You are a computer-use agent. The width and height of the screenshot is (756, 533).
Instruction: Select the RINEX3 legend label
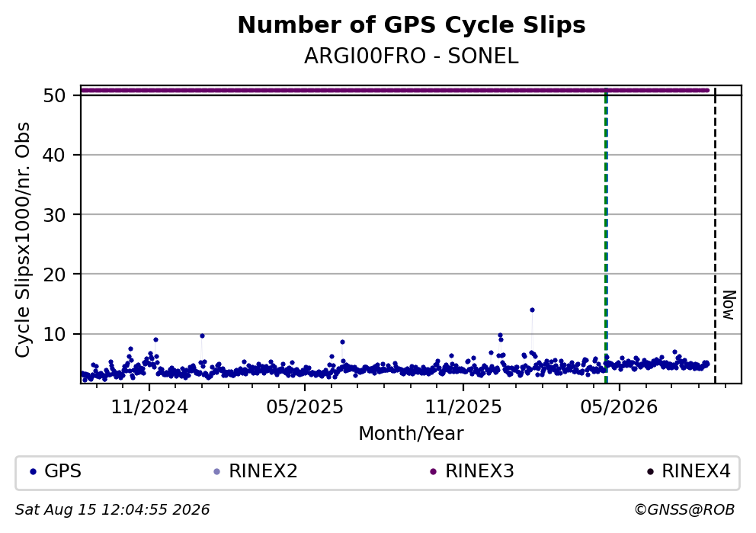tap(479, 471)
